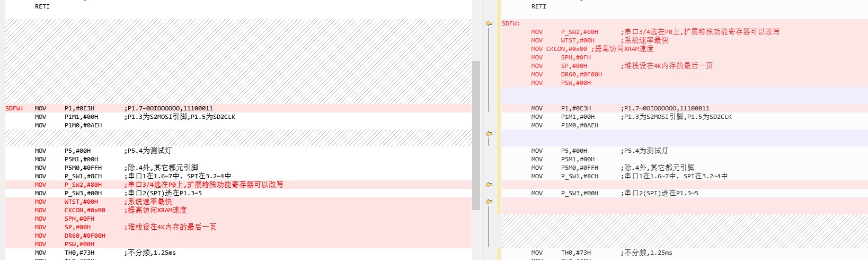Click the copy-left arrow beside the SDFW: block

(x=489, y=23)
